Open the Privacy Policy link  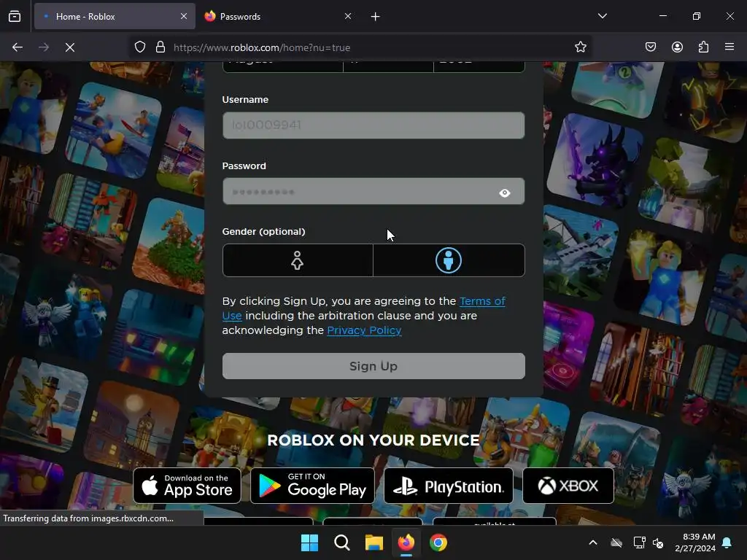pyautogui.click(x=364, y=330)
